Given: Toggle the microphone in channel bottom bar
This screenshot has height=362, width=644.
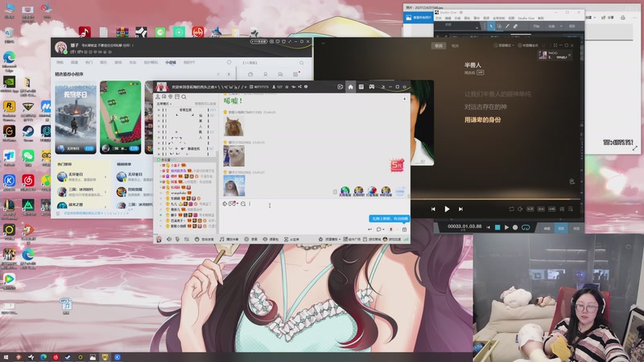Looking at the screenshot, I should pyautogui.click(x=177, y=239).
